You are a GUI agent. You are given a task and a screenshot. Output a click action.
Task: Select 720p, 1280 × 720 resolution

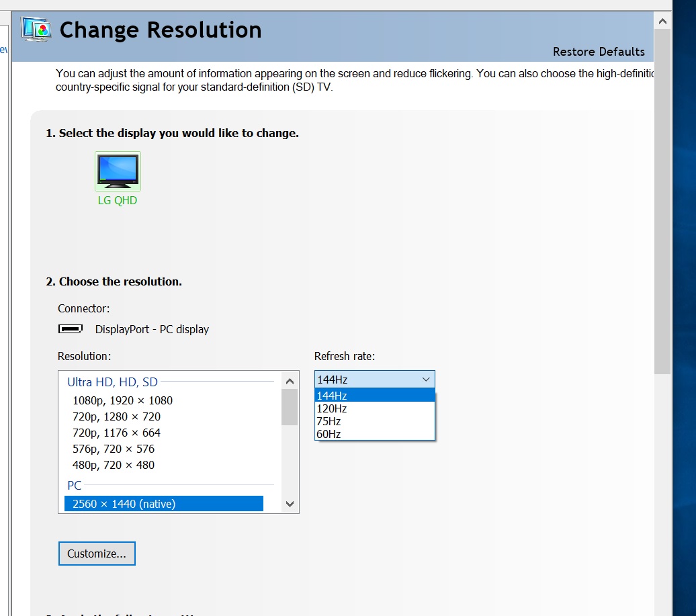pos(116,416)
